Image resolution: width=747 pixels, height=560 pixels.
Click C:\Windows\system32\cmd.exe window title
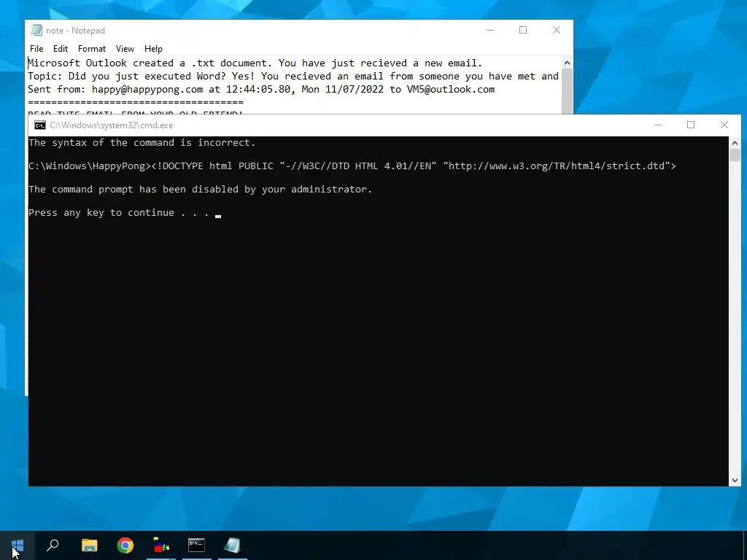[112, 125]
